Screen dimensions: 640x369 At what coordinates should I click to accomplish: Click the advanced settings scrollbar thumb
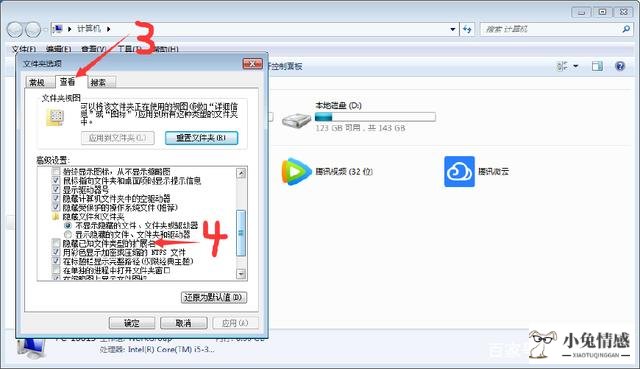click(x=241, y=233)
